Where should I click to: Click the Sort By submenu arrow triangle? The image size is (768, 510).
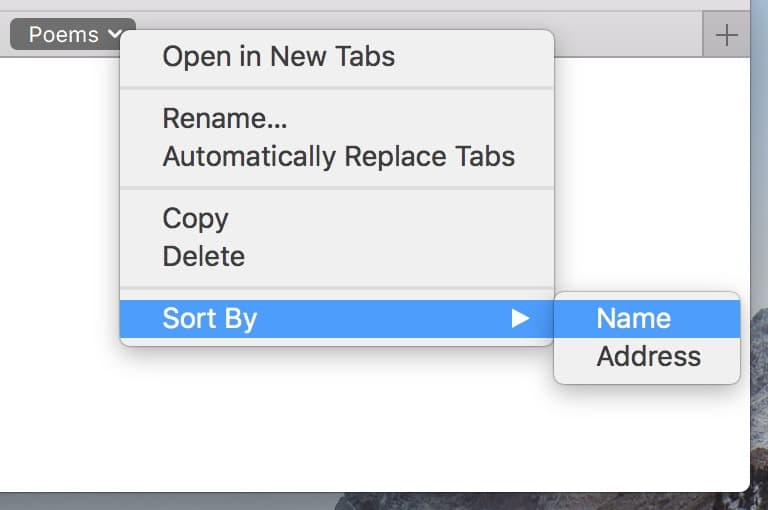click(519, 319)
